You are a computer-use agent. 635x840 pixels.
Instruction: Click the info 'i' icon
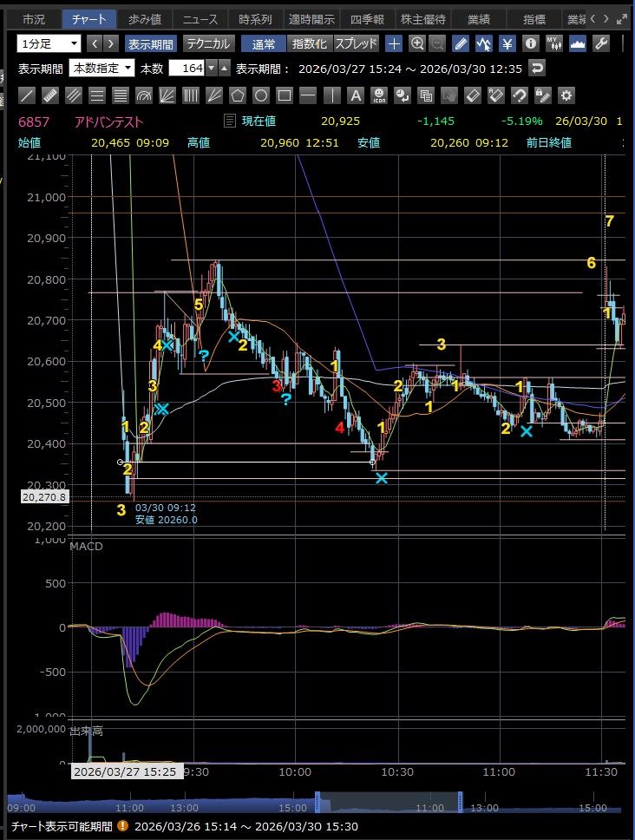pyautogui.click(x=531, y=43)
